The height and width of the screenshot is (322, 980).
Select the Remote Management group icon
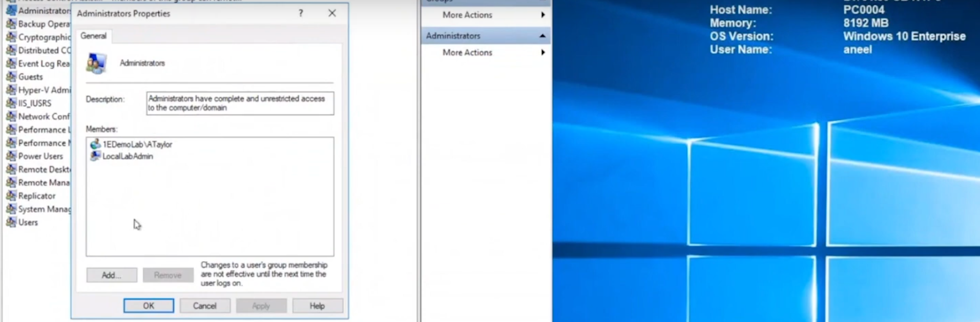tap(11, 182)
